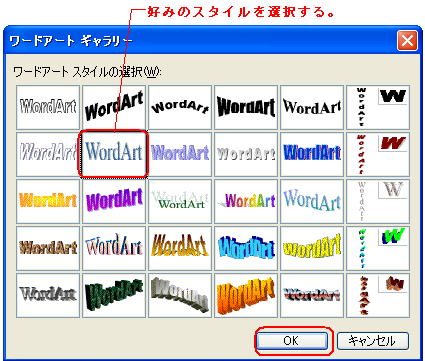The height and width of the screenshot is (361, 425).
Task: Choose the slanted black bold WordArt style
Action: pos(114,107)
